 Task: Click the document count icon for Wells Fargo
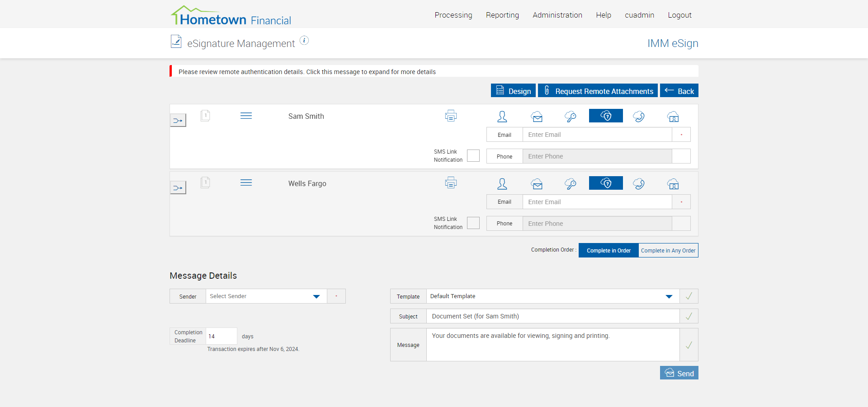205,183
